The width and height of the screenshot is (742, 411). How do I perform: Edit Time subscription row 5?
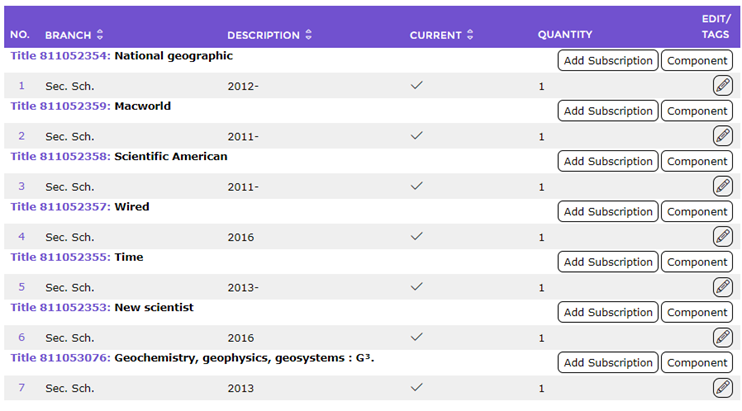click(723, 287)
